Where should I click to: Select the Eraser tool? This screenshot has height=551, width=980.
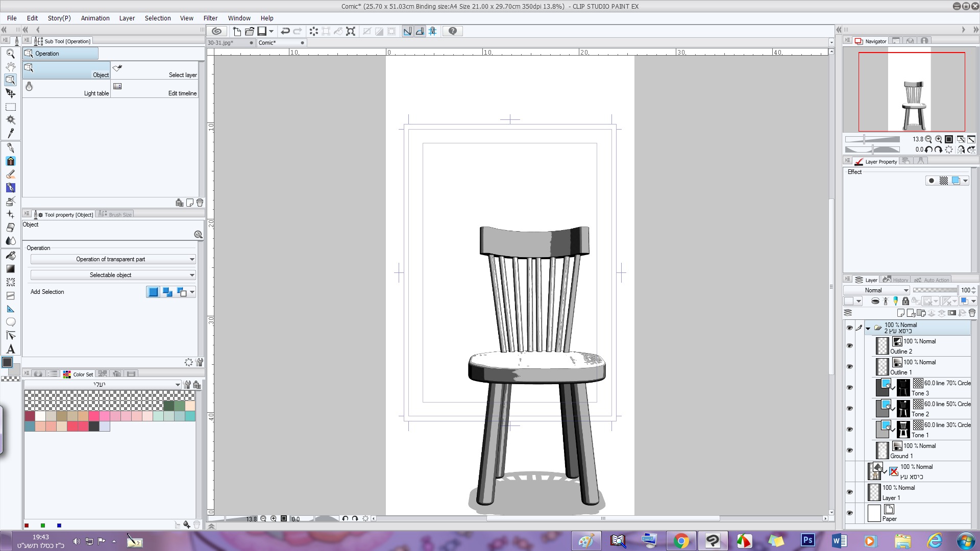[10, 228]
